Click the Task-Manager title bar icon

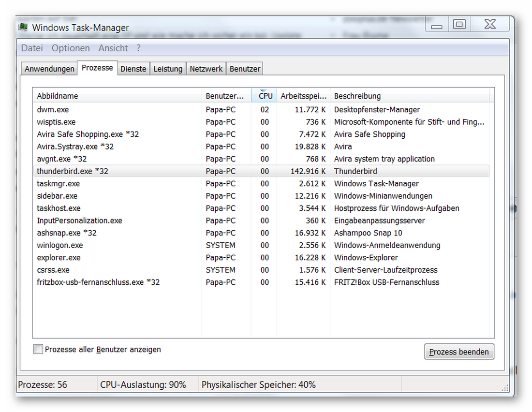[x=23, y=27]
